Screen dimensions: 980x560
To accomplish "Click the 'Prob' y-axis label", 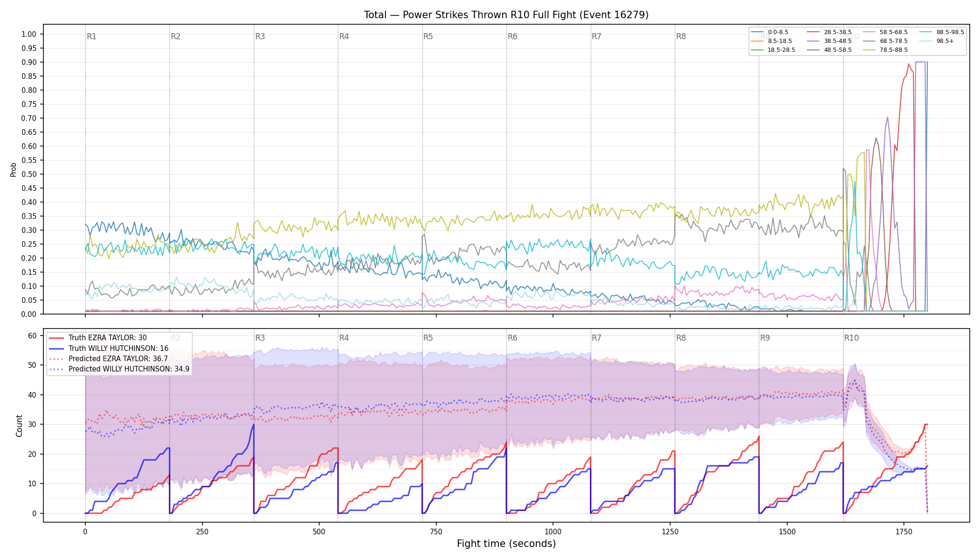I will [14, 169].
